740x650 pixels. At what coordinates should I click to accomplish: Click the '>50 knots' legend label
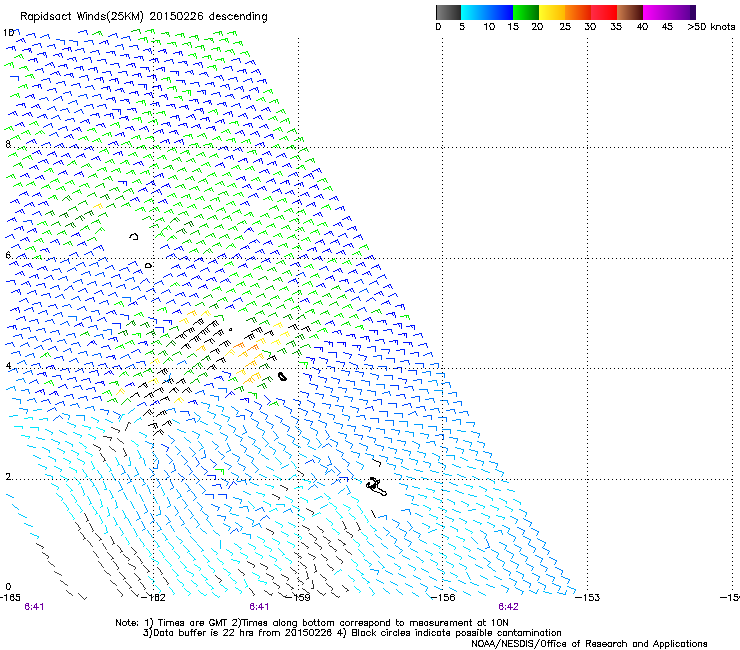tap(711, 27)
